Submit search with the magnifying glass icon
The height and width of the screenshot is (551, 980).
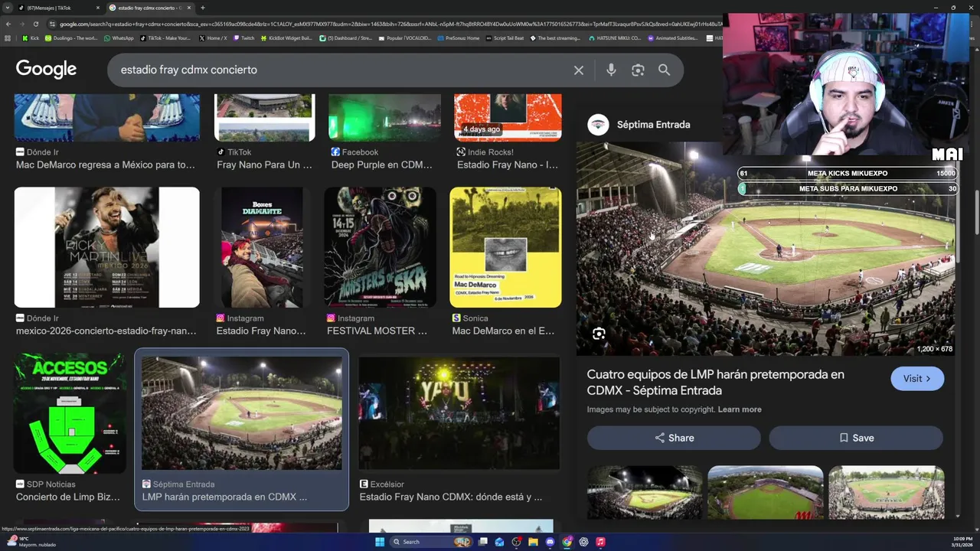click(x=664, y=70)
